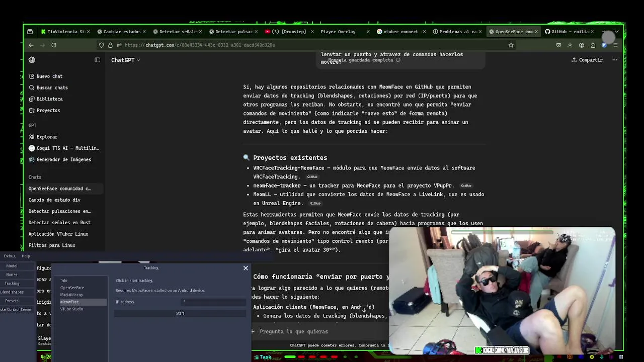Open Nuevo chat pencil icon
Image resolution: width=644 pixels, height=362 pixels.
(x=32, y=76)
